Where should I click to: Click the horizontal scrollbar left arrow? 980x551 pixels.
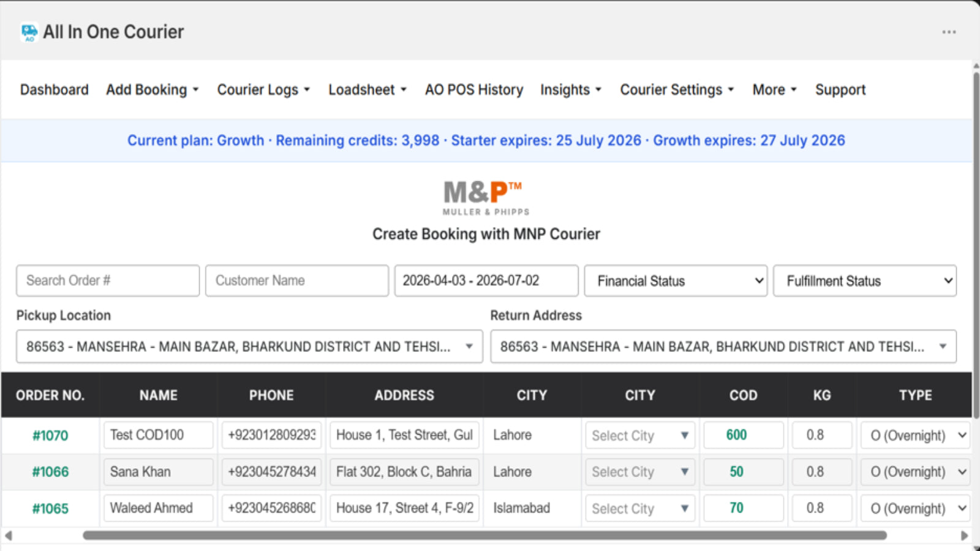[x=8, y=536]
